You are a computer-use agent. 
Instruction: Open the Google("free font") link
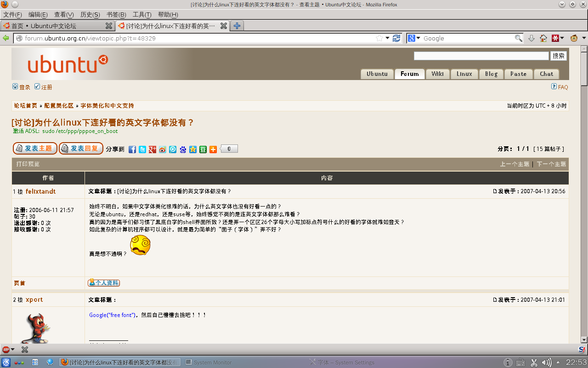pyautogui.click(x=112, y=315)
